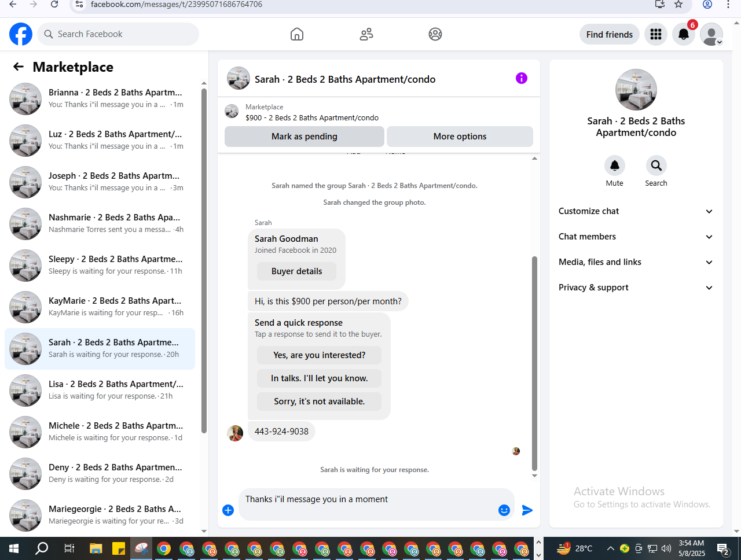Viewport: 741px width, 560px height.
Task: Open the Lisa conversation
Action: 100,390
